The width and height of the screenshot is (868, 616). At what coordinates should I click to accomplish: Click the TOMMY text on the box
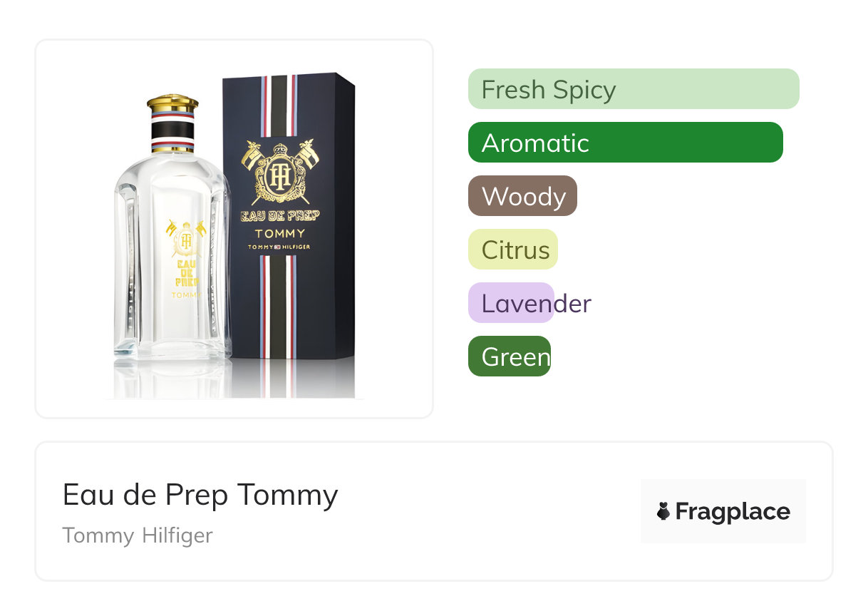[280, 233]
